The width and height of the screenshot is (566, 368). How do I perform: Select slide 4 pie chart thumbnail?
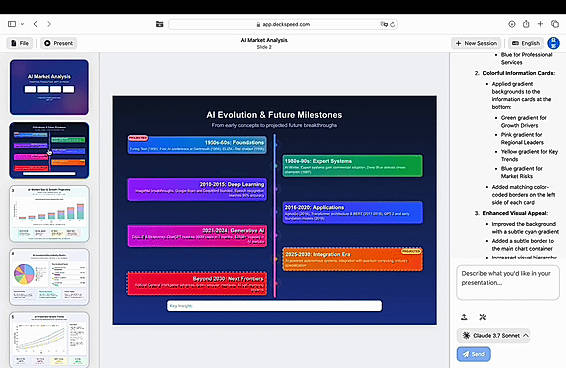click(49, 277)
